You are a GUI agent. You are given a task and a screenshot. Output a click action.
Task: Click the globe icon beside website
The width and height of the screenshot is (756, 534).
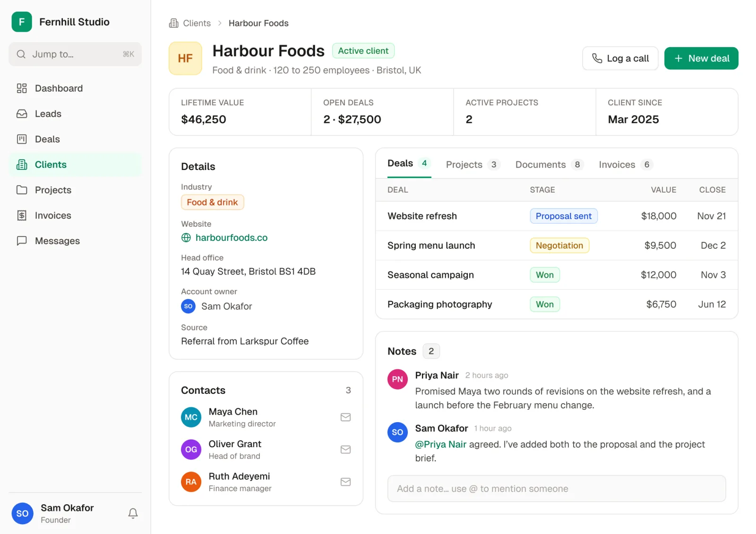[186, 237]
